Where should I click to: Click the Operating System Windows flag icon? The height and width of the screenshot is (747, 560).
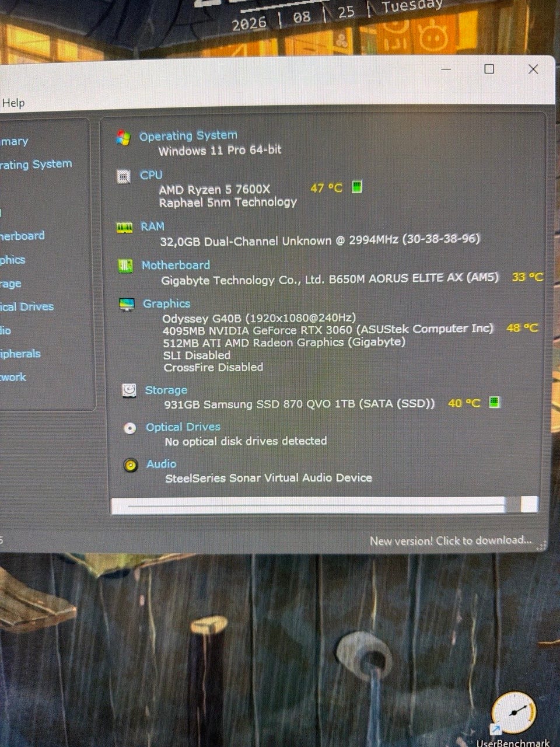(123, 138)
